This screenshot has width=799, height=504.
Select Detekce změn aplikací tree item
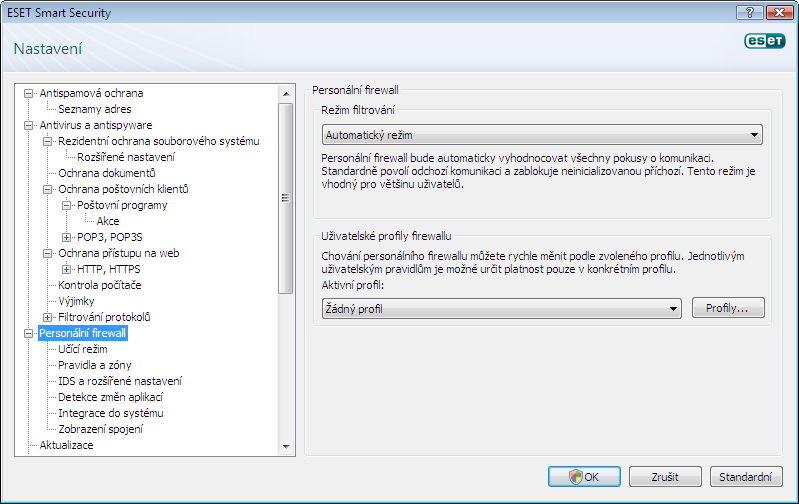[x=111, y=397]
